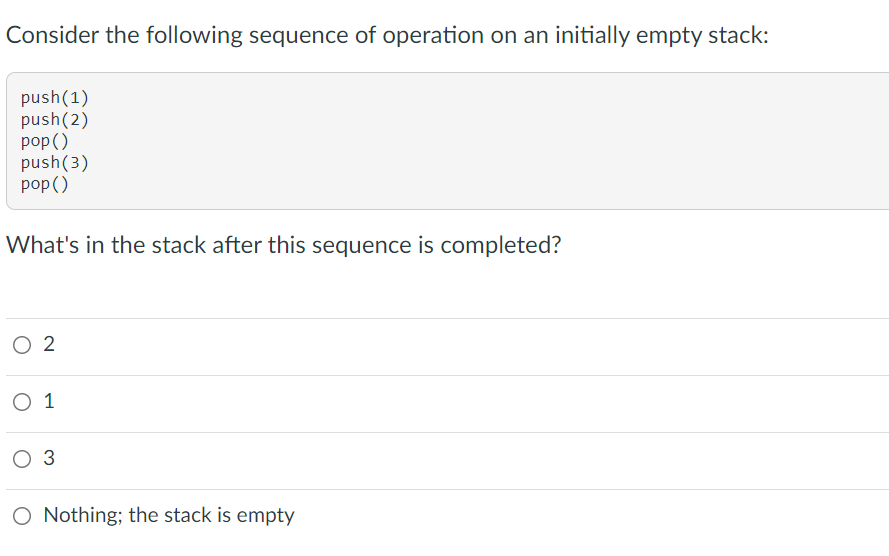This screenshot has height=556, width=889.
Task: Click the first pop() line in code
Action: pyautogui.click(x=45, y=141)
